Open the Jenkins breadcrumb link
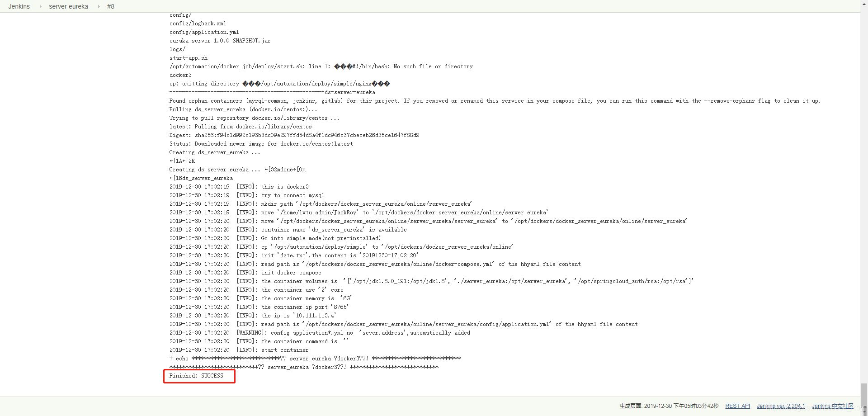Screen dimensions: 868x416 (x=19, y=6)
